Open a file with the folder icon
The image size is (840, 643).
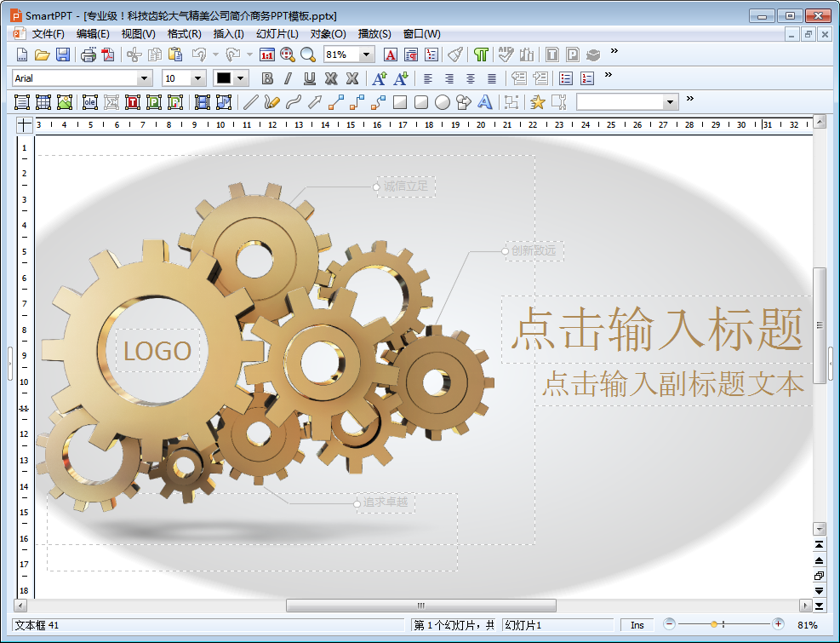point(43,55)
